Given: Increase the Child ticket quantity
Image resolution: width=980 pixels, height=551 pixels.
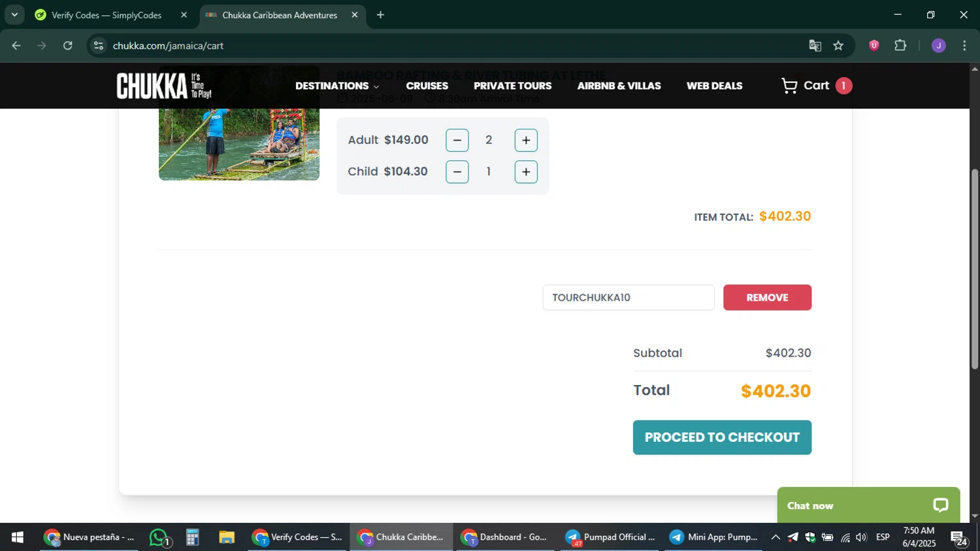Looking at the screenshot, I should click(526, 172).
